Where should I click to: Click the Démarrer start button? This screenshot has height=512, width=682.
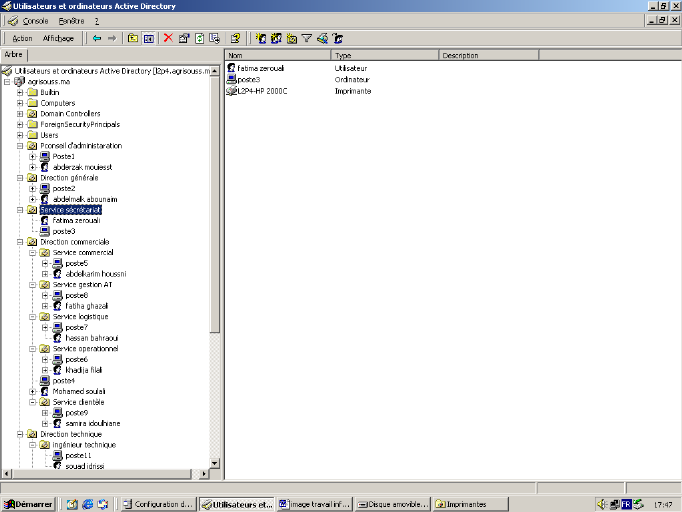coord(29,504)
